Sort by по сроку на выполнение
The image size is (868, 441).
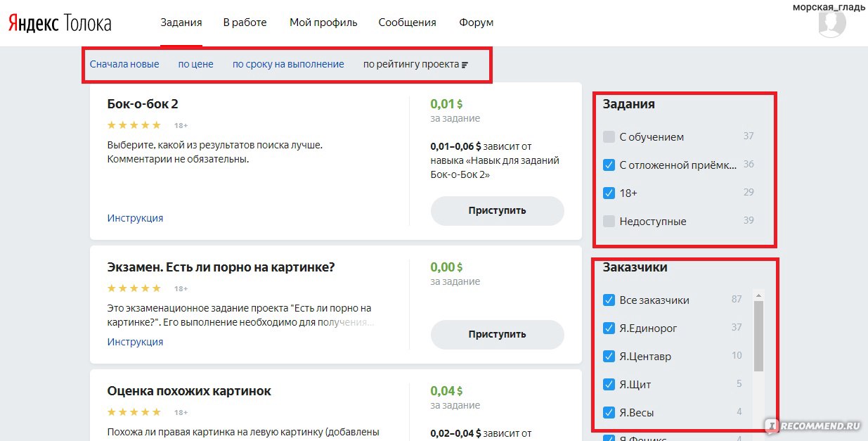[288, 64]
